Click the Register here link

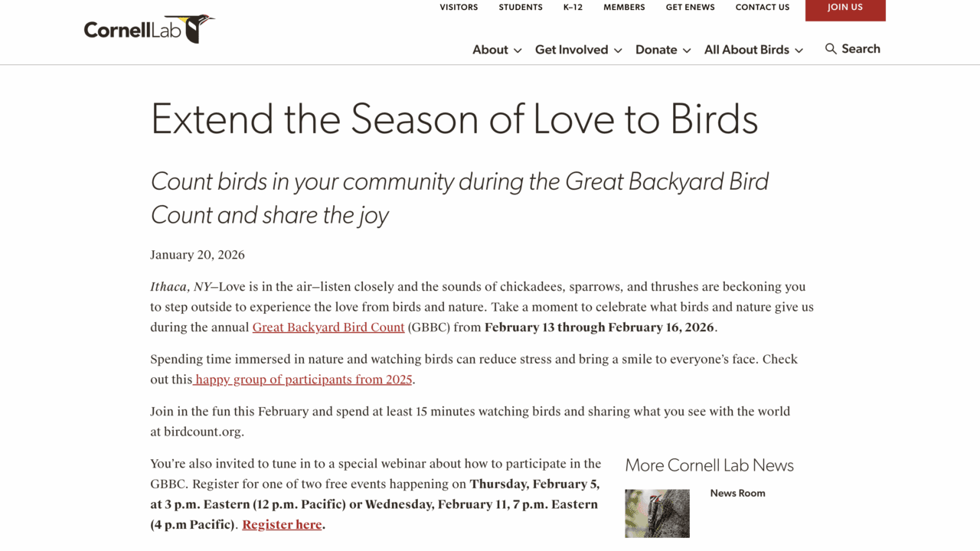(x=282, y=525)
